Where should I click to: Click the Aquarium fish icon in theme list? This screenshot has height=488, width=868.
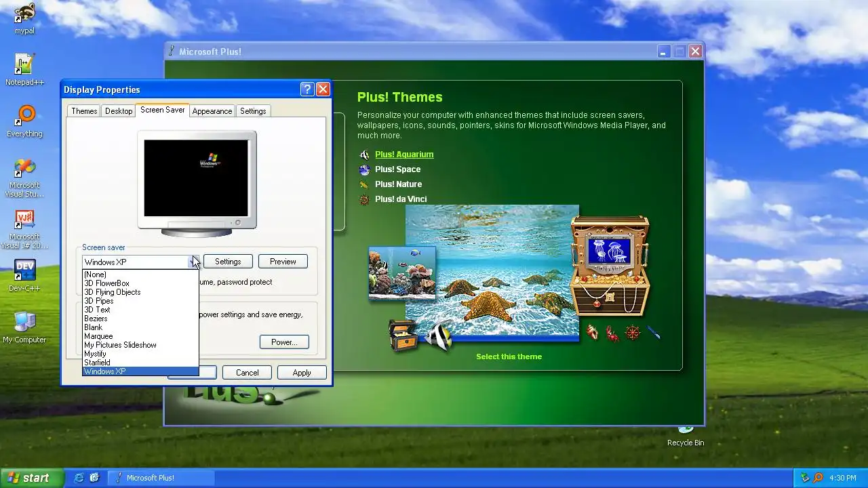point(365,155)
